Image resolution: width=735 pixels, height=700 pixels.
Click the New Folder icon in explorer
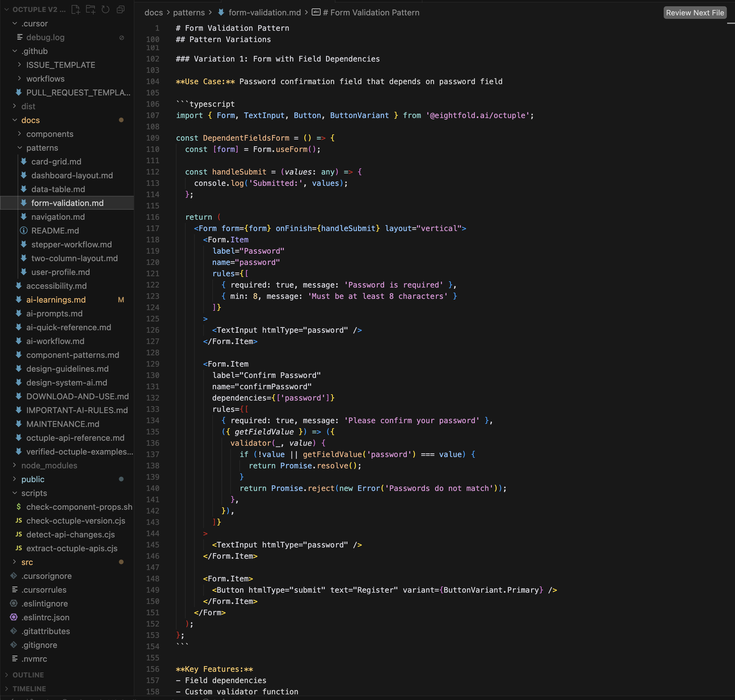(x=91, y=10)
